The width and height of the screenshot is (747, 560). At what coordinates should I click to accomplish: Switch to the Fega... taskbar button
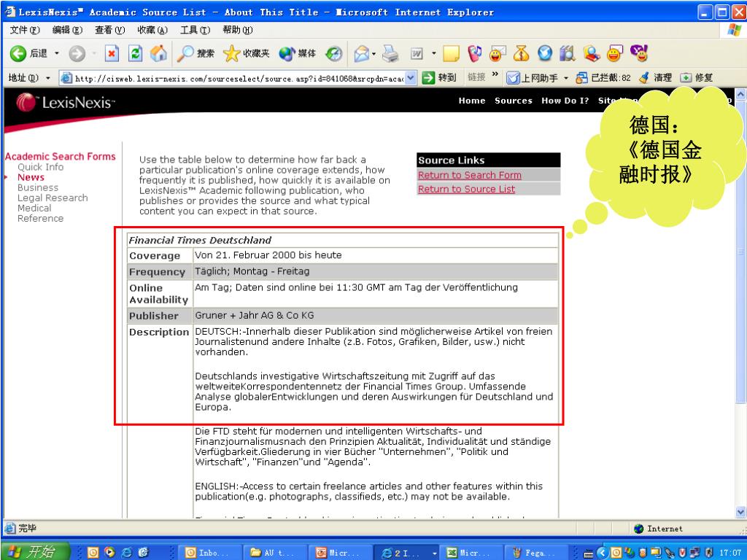tap(536, 553)
